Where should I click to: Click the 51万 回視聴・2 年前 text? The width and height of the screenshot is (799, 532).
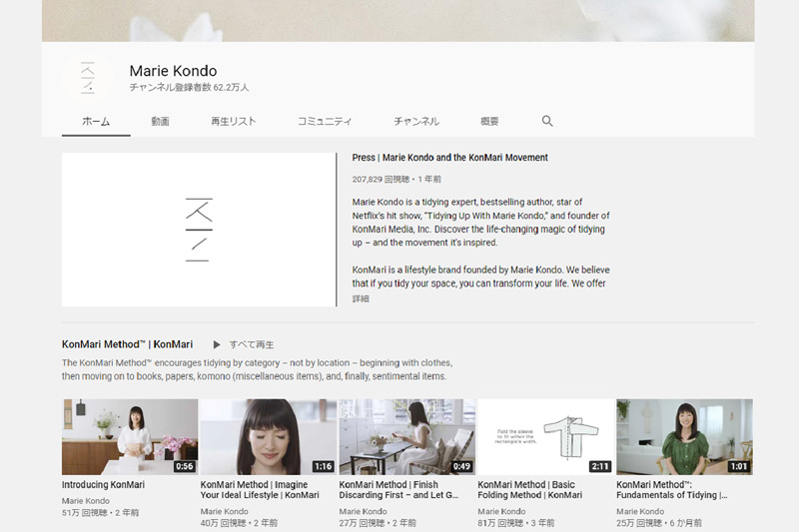pyautogui.click(x=101, y=513)
